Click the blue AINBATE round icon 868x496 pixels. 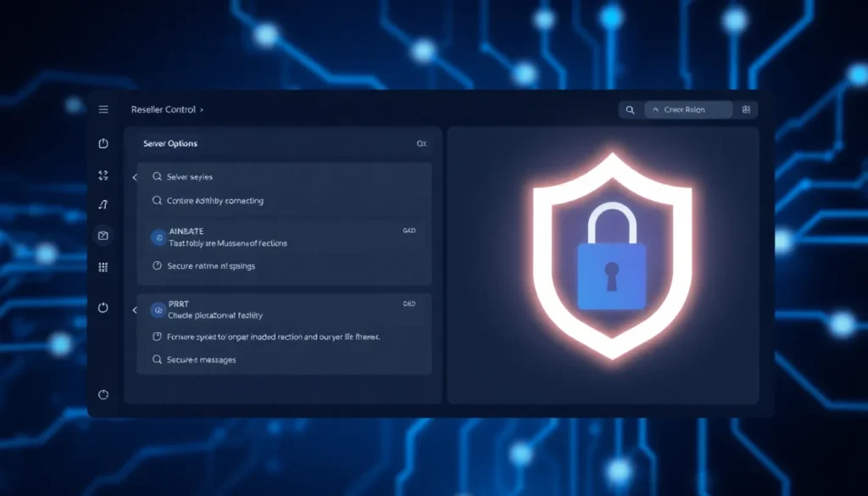157,237
